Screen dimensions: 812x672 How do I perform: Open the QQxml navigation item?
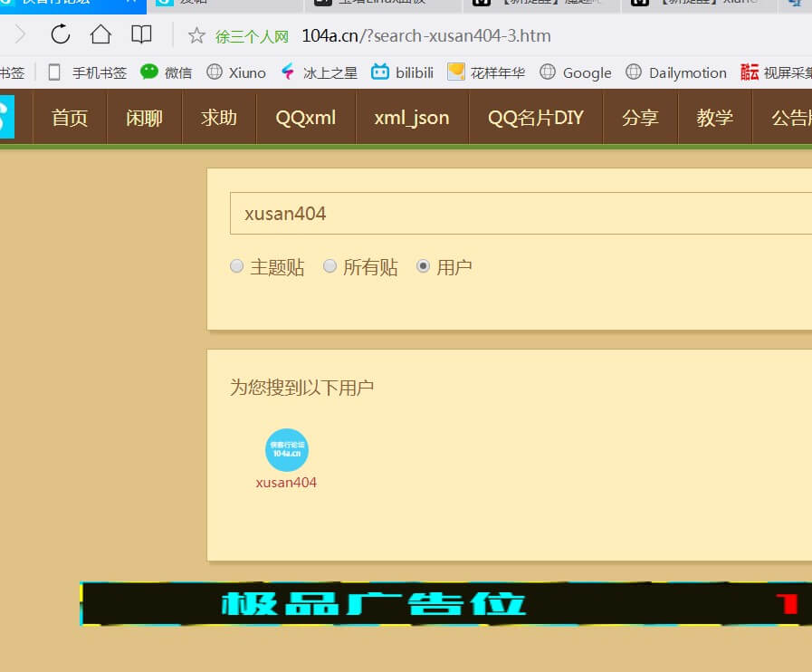pyautogui.click(x=306, y=118)
